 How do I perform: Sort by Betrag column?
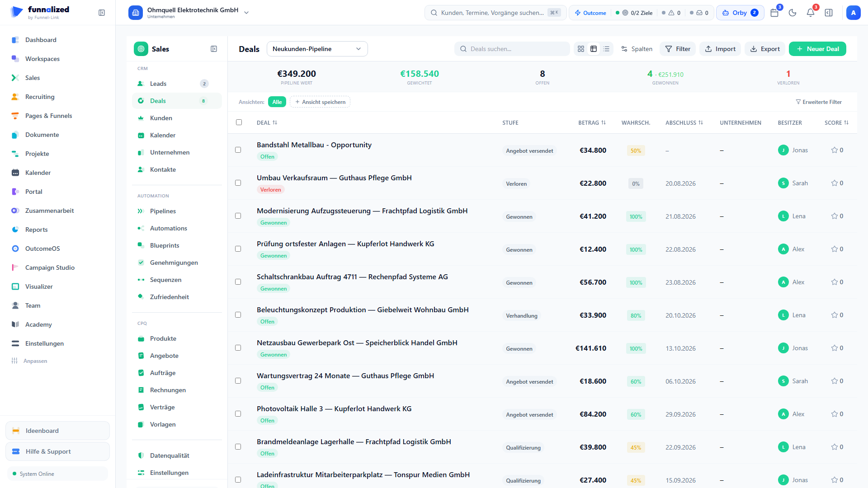tap(592, 122)
